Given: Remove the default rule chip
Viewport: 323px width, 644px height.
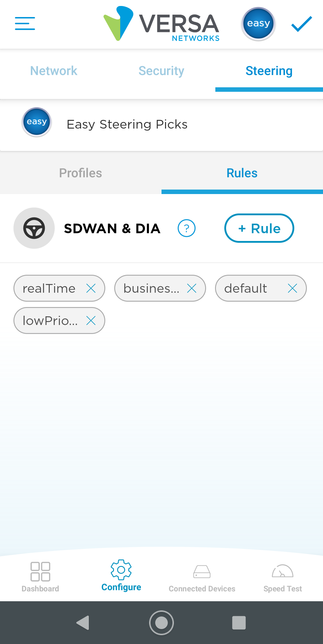Looking at the screenshot, I should click(x=292, y=289).
